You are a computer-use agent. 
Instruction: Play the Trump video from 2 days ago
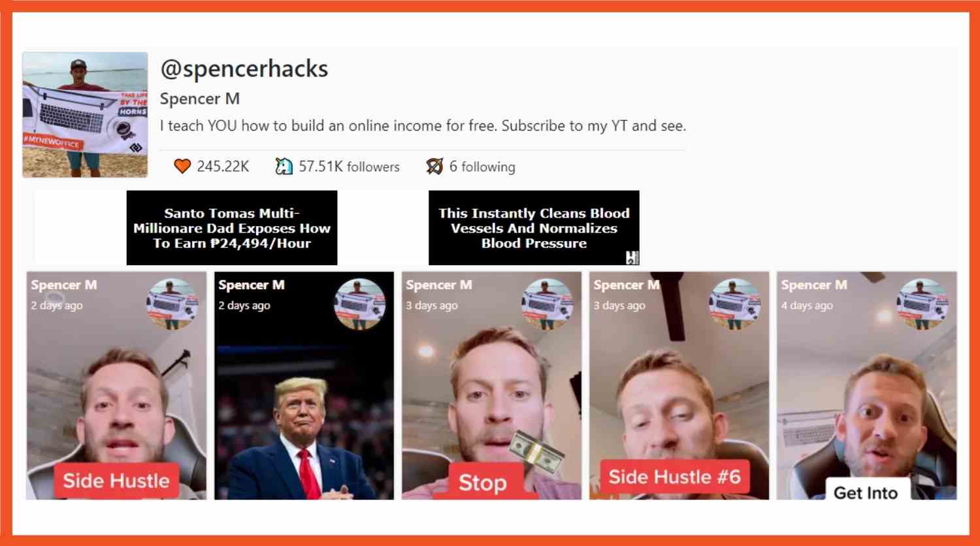pos(304,385)
